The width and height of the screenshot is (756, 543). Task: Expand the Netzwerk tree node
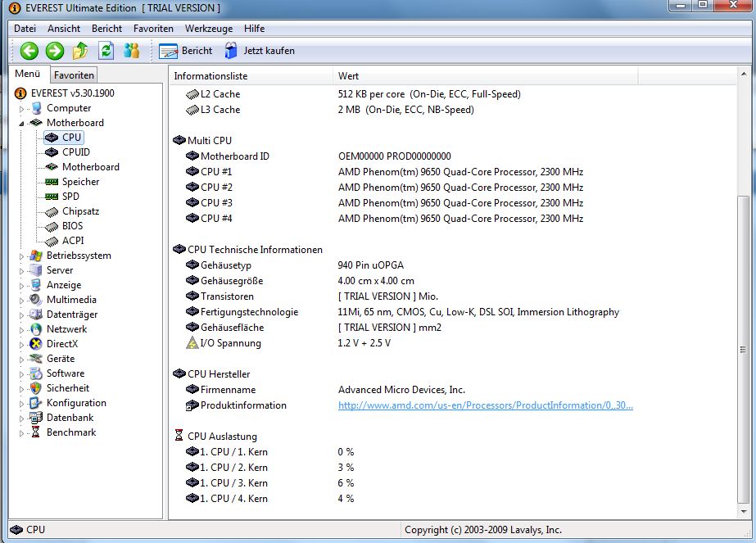[21, 330]
